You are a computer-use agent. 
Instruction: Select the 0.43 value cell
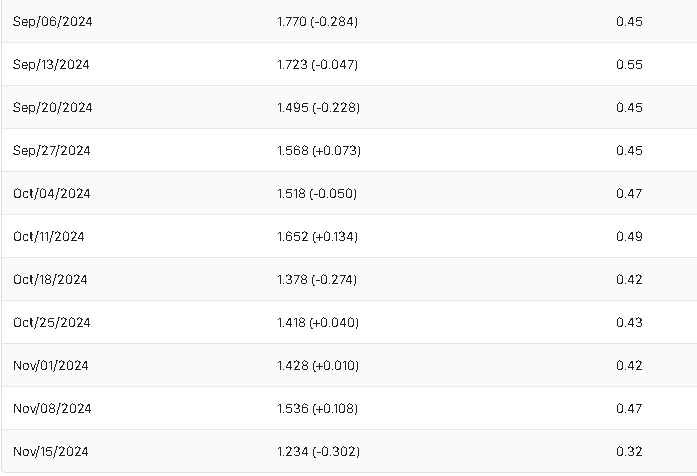[x=629, y=322]
